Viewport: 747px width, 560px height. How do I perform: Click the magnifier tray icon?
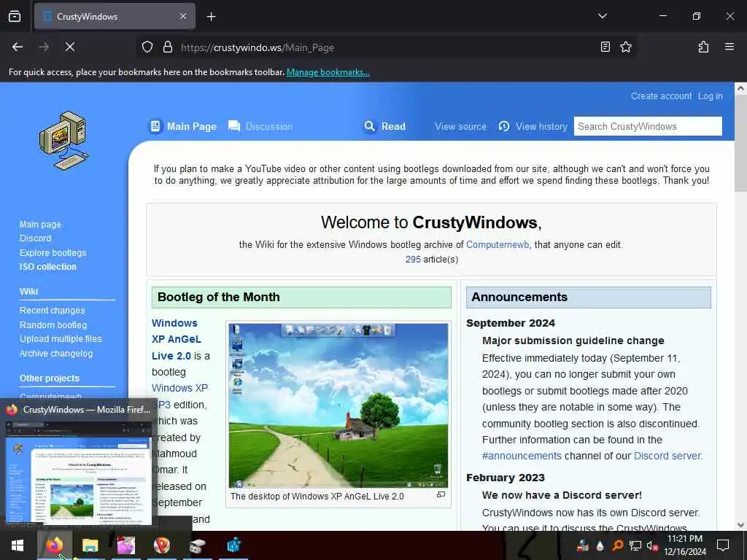click(617, 545)
